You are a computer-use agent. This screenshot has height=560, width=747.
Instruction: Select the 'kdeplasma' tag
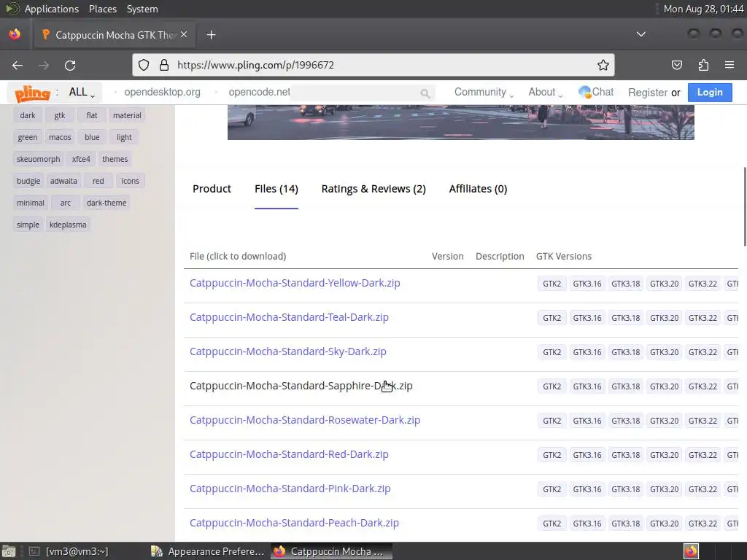tap(68, 225)
